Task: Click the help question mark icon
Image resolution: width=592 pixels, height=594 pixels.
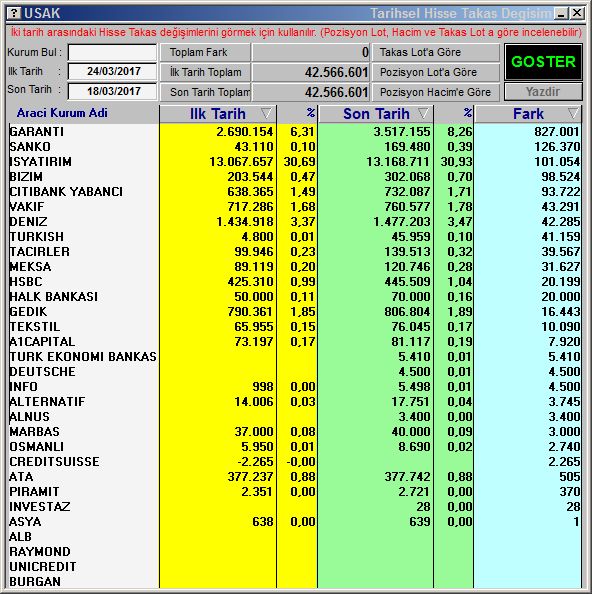Action: tap(14, 14)
